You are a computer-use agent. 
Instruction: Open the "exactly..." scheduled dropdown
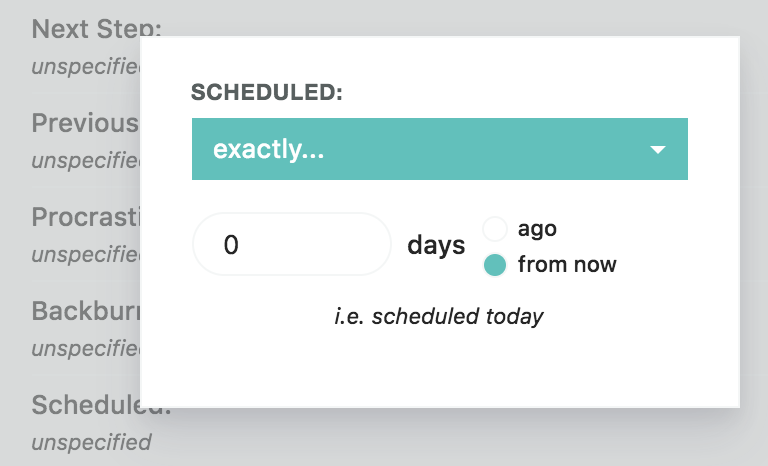click(439, 150)
